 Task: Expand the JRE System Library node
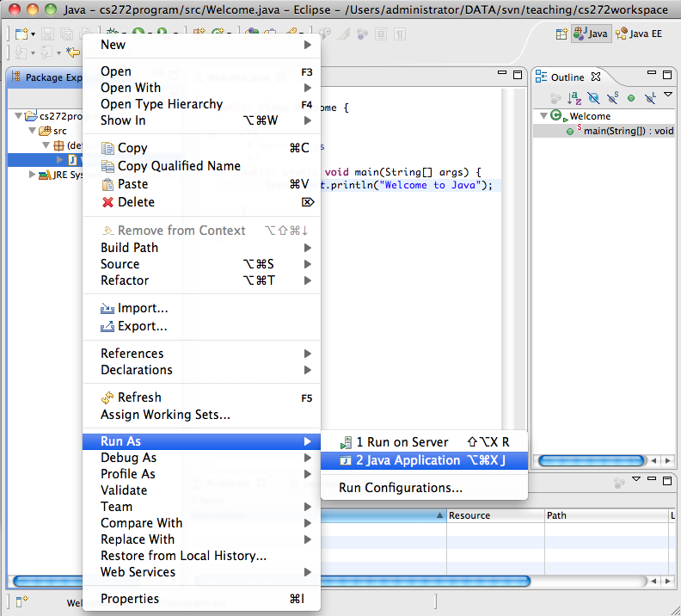pyautogui.click(x=32, y=174)
